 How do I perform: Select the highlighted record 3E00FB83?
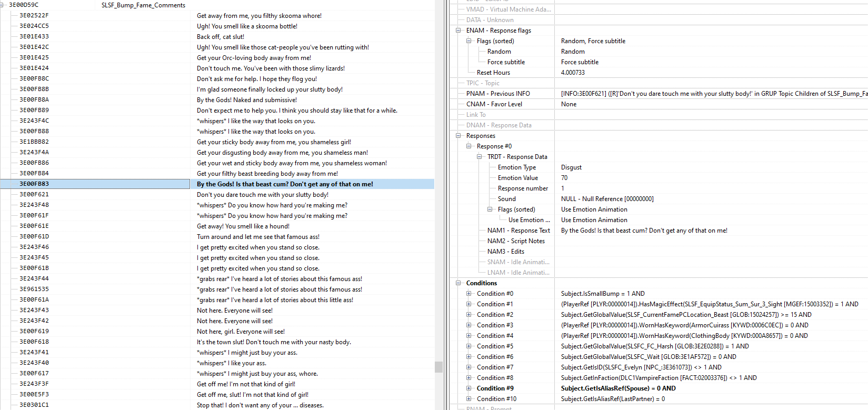pos(217,184)
